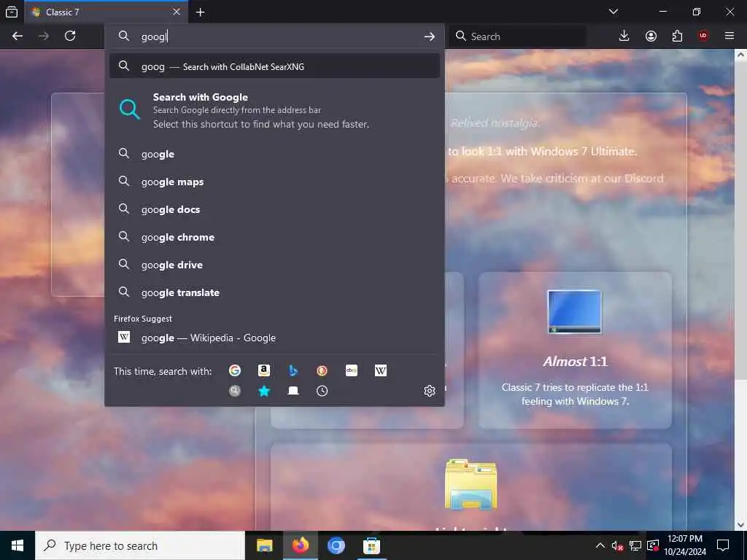
Task: Open the Chromium browser taskbar icon
Action: [336, 545]
